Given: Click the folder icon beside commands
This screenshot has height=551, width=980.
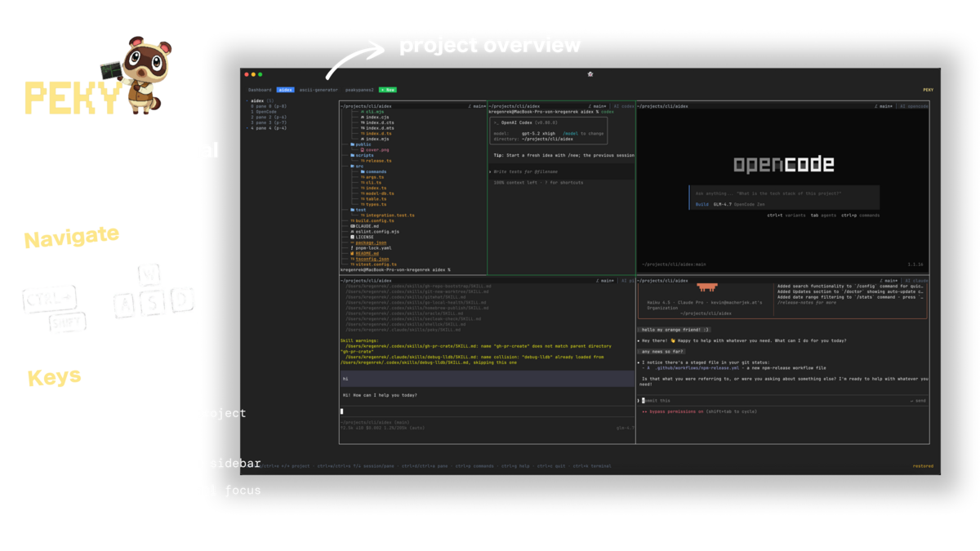Looking at the screenshot, I should (x=363, y=171).
